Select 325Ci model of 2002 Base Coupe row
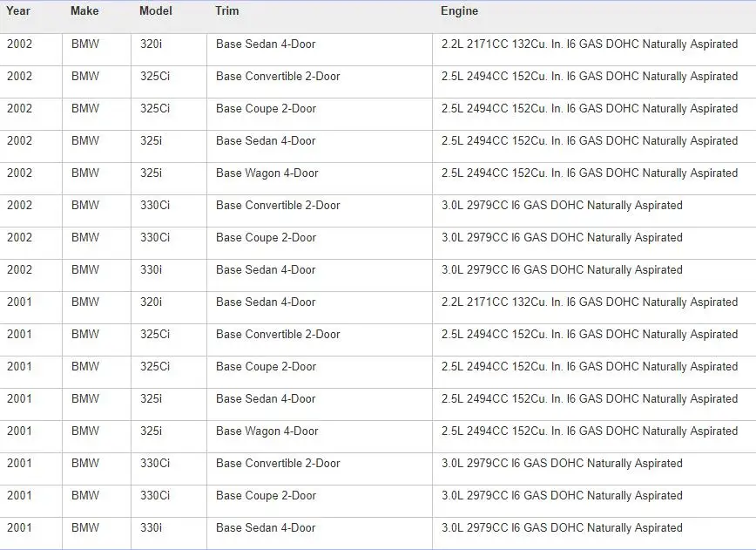Image resolution: width=756 pixels, height=550 pixels. pyautogui.click(x=155, y=109)
